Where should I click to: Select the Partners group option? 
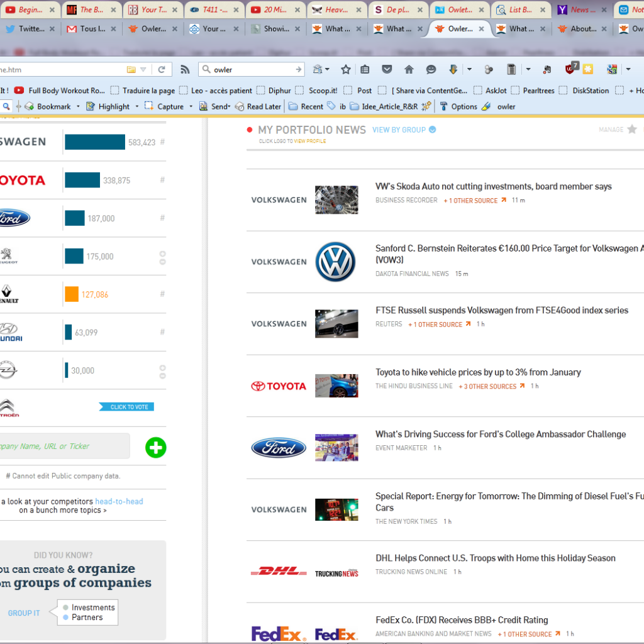tap(83, 618)
